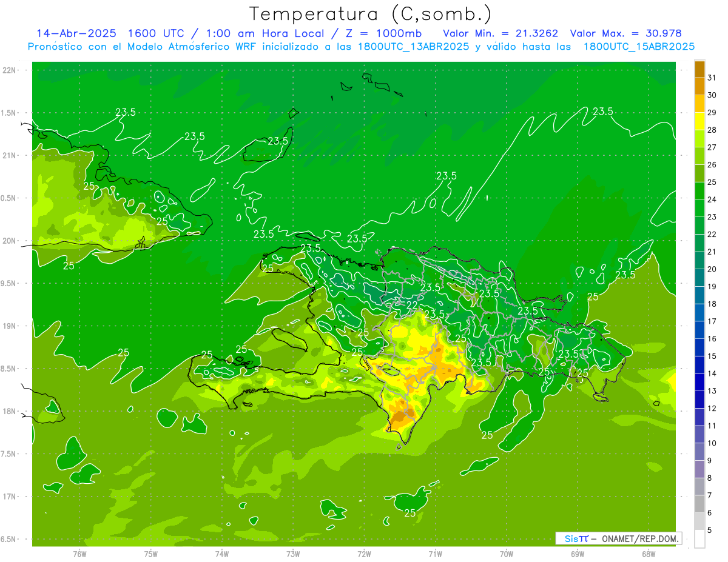
Task: Click the 19N latitude axis label
Action: [10, 326]
